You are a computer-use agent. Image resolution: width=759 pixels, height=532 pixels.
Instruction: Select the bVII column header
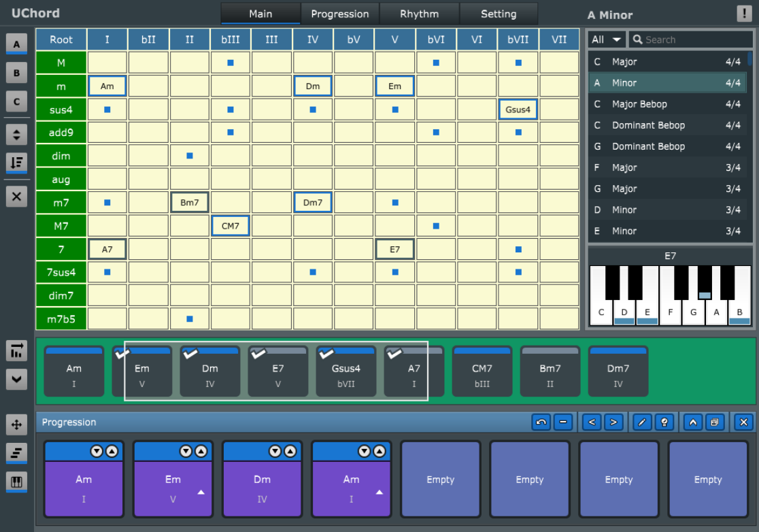point(518,39)
